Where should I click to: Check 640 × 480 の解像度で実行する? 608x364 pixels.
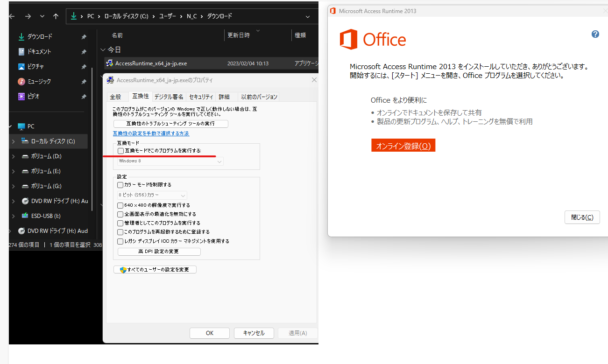120,205
